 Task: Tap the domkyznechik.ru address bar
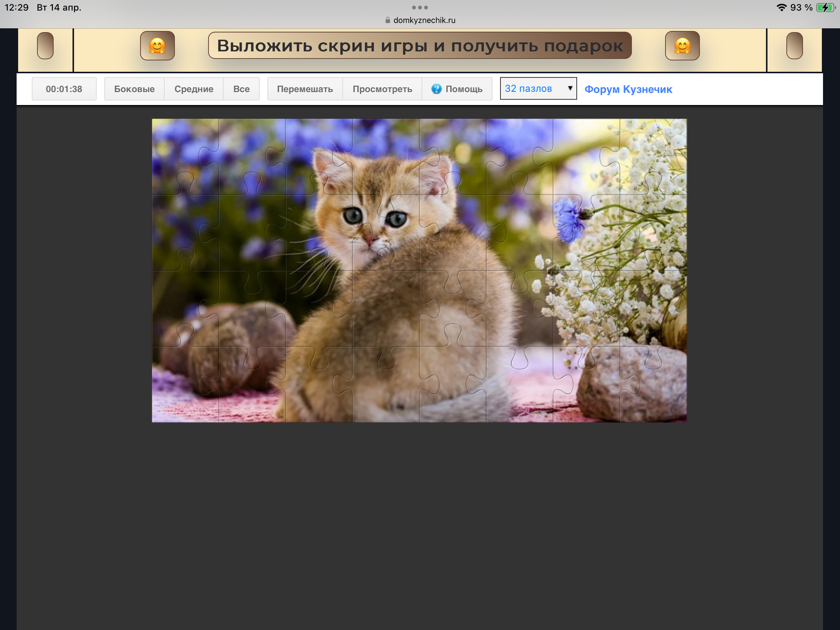(x=424, y=20)
